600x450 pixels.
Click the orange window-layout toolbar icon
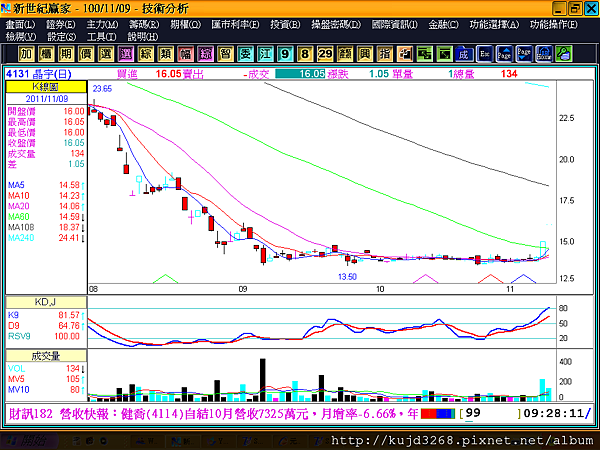coord(404,54)
